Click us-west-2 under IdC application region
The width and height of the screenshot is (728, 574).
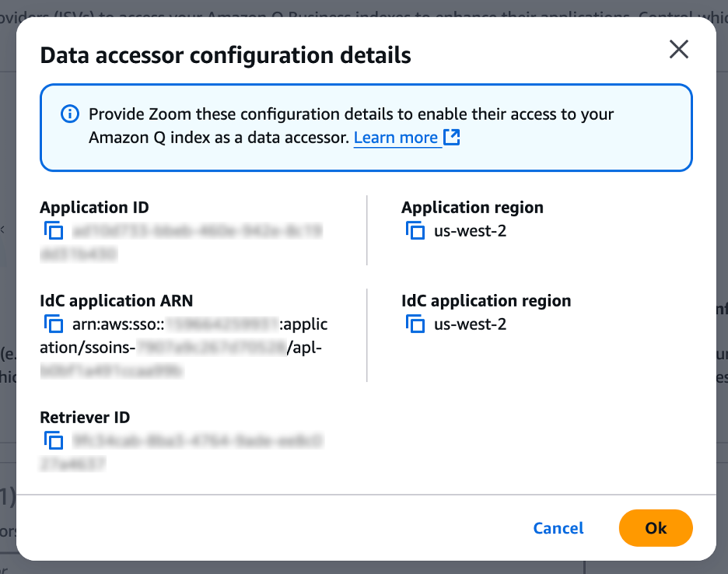click(x=470, y=324)
